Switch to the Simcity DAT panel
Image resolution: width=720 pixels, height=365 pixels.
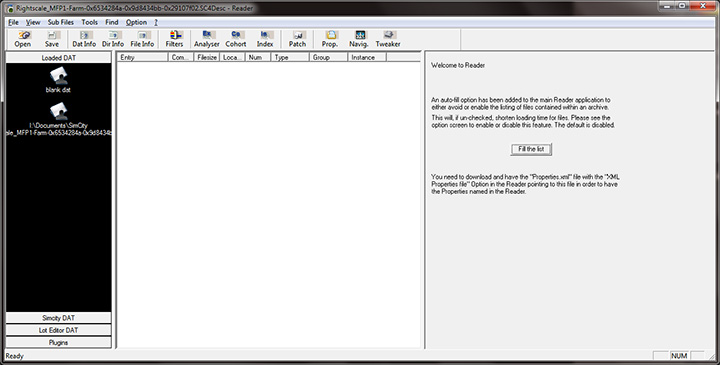point(58,318)
